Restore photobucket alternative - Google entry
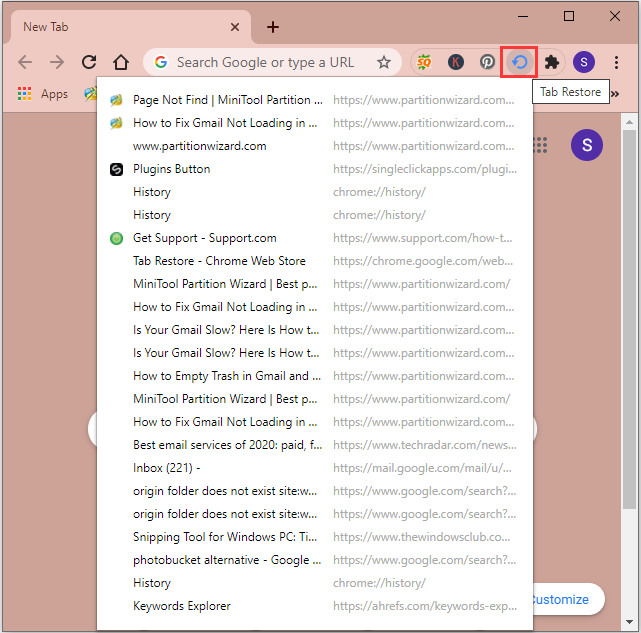 (314, 560)
